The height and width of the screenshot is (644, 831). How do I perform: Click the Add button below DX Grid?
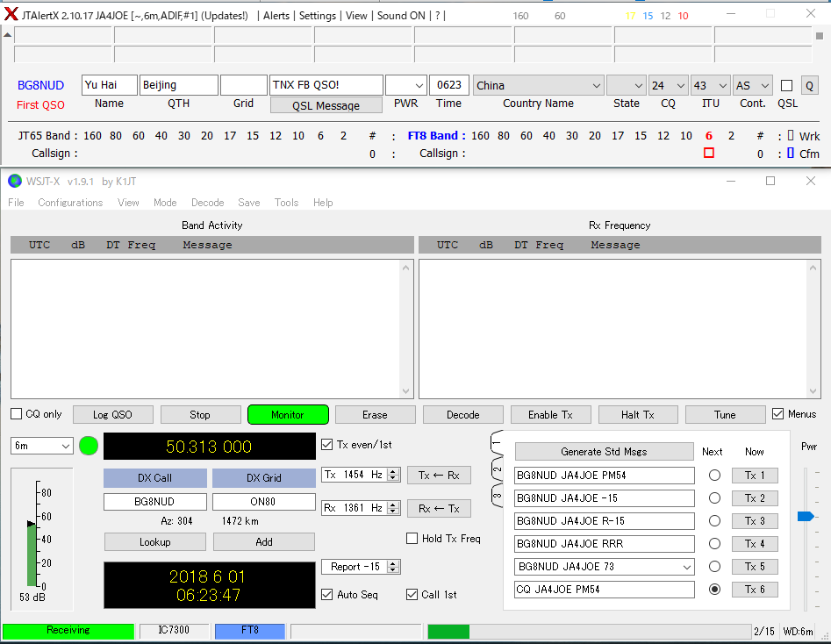264,541
